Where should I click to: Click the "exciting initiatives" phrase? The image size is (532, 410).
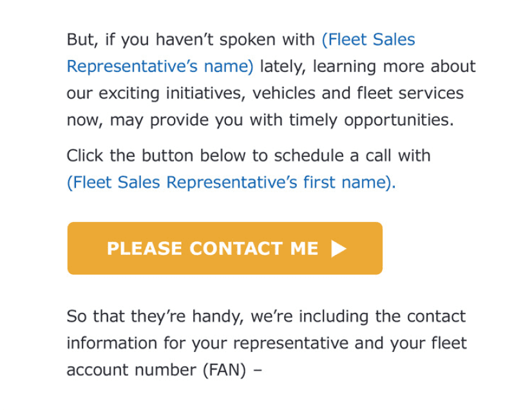click(x=172, y=93)
